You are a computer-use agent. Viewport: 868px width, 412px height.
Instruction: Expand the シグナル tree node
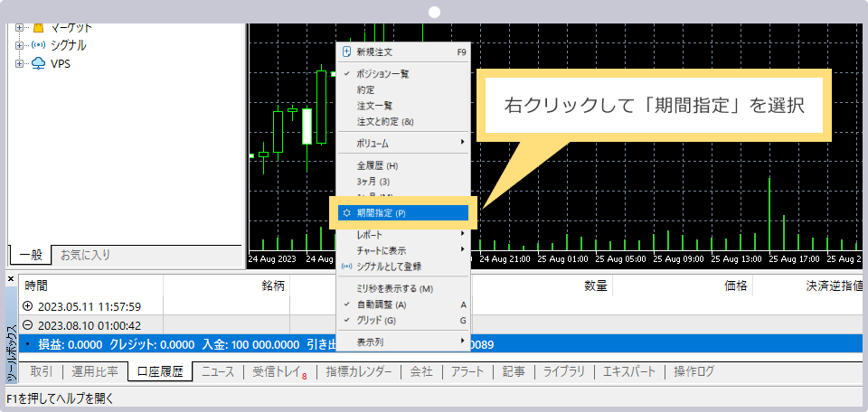coord(20,45)
